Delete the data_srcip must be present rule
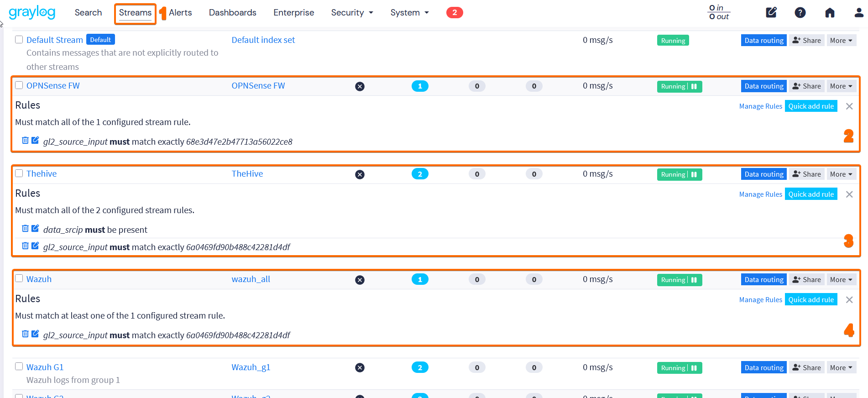This screenshot has height=398, width=868. click(26, 228)
